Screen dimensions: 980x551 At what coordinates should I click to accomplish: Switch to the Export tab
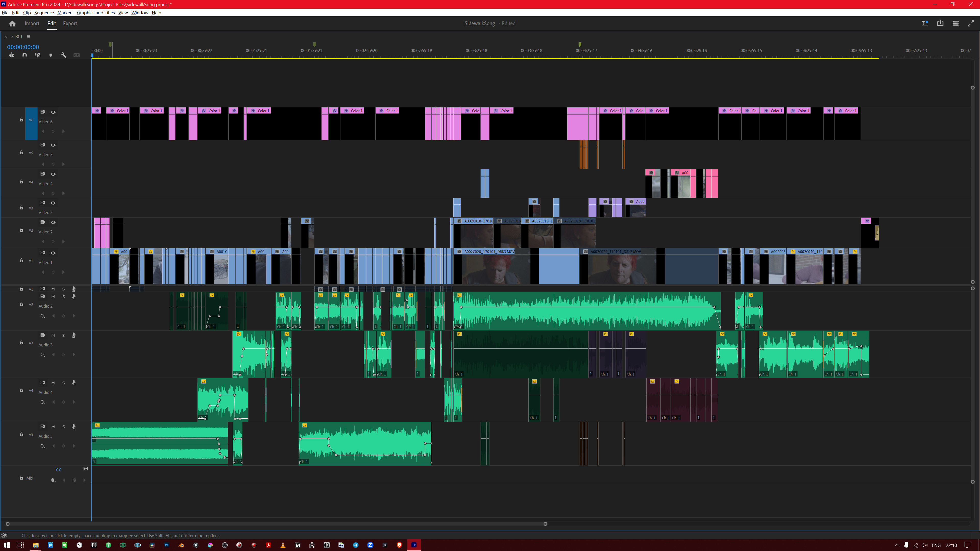[70, 23]
